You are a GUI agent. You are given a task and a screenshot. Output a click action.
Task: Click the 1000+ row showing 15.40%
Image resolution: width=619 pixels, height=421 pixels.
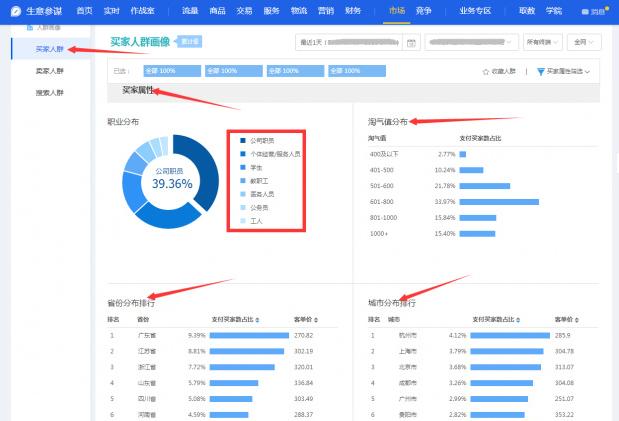[484, 233]
